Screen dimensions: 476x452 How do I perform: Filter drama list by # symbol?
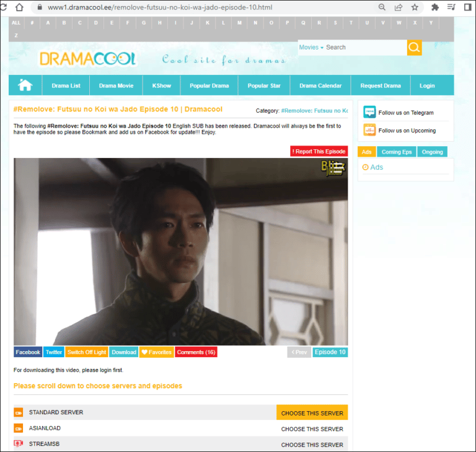point(32,23)
